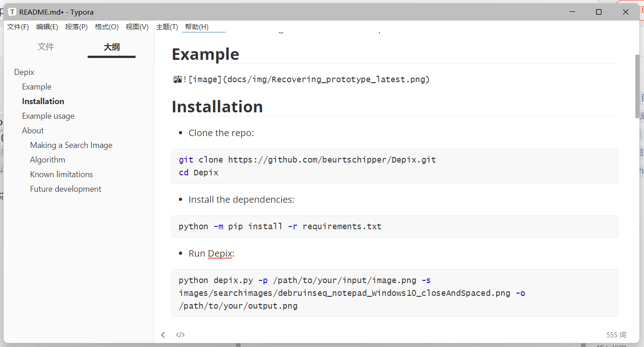The width and height of the screenshot is (644, 347).
Task: Click the '/path/to/your/output.png' code line
Action: tap(238, 306)
